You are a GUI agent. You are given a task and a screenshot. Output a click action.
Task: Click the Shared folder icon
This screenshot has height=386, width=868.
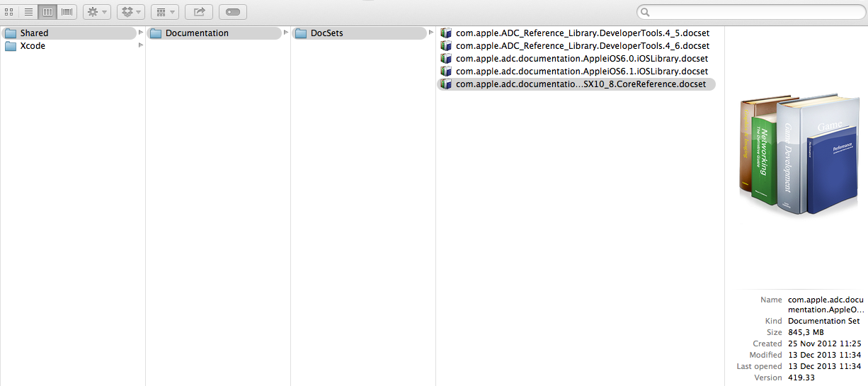point(11,33)
